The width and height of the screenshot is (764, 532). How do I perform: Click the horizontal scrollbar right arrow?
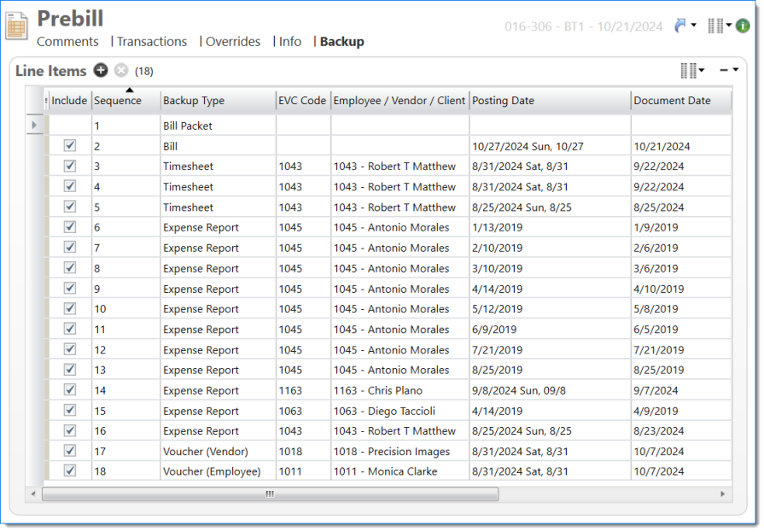click(x=723, y=494)
